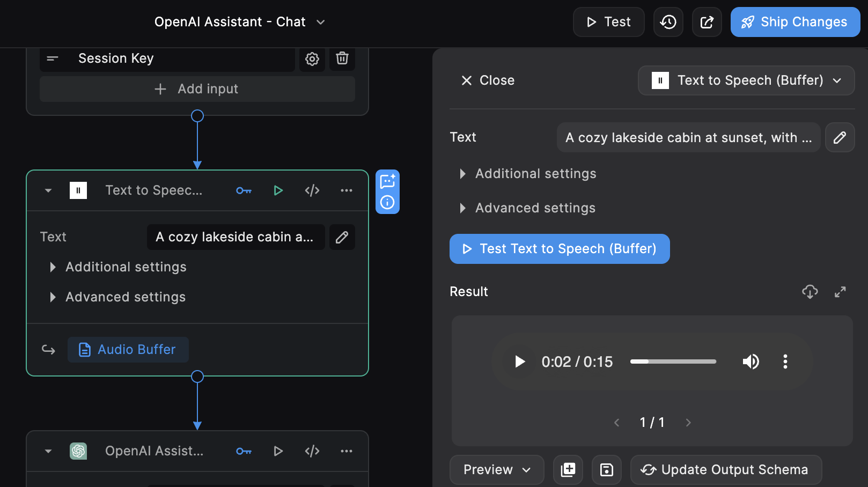Seek the audio progress bar
The image size is (868, 487).
pos(673,361)
